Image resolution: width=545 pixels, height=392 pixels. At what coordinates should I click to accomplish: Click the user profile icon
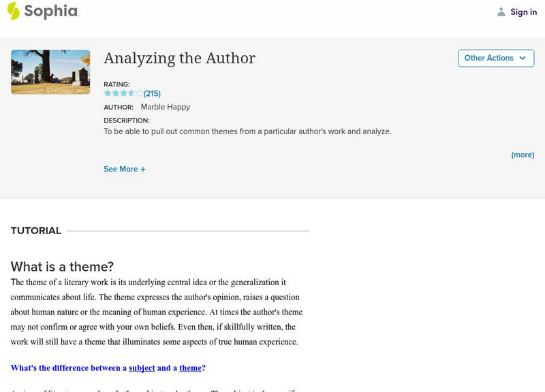[501, 12]
